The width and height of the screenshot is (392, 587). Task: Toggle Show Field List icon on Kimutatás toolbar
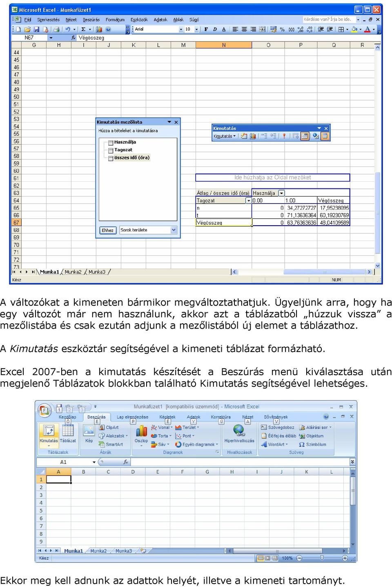(x=325, y=136)
